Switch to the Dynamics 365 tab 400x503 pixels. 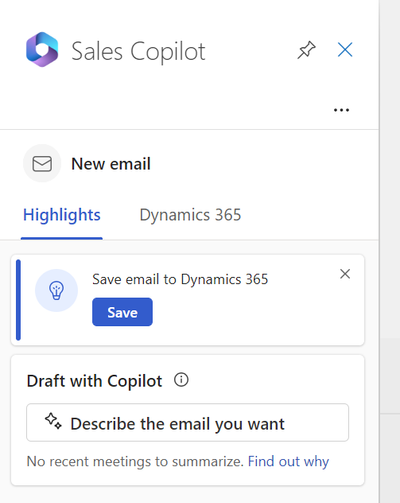click(x=190, y=215)
